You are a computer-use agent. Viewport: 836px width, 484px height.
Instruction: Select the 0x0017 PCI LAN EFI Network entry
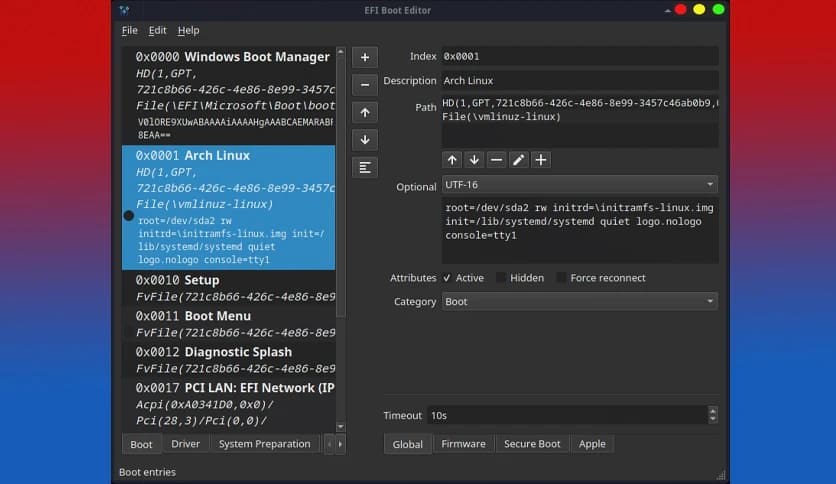point(229,404)
